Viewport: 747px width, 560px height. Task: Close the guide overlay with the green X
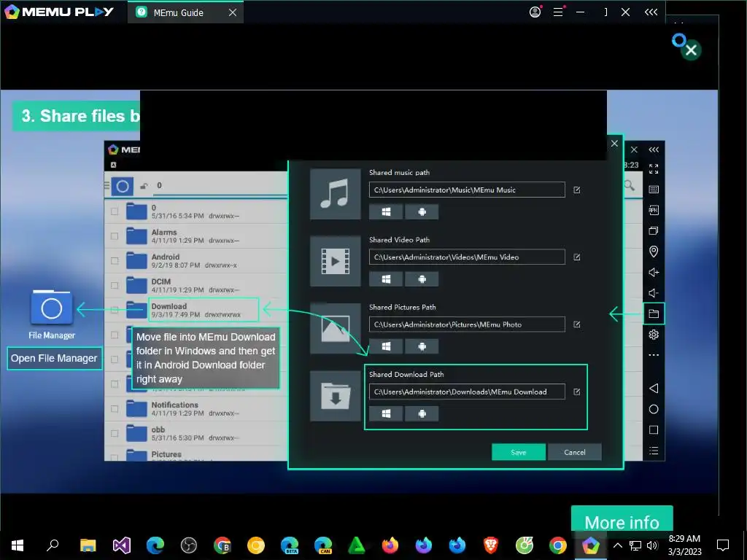pos(692,50)
